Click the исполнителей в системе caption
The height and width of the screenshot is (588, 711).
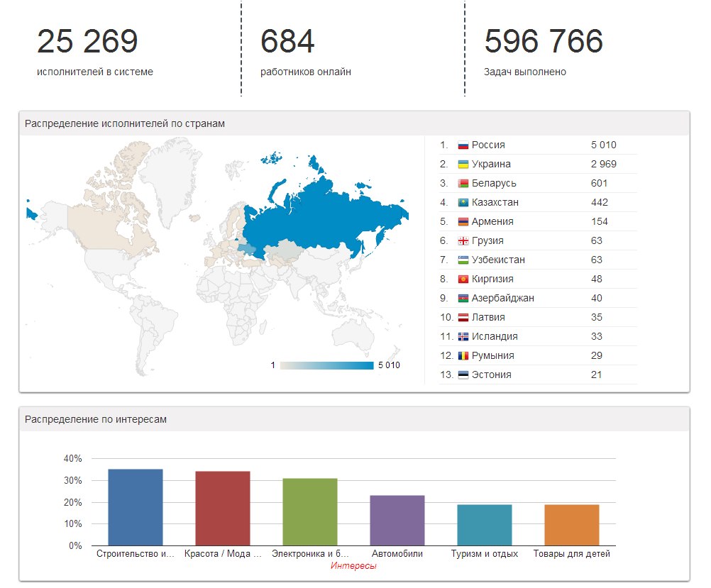(95, 72)
